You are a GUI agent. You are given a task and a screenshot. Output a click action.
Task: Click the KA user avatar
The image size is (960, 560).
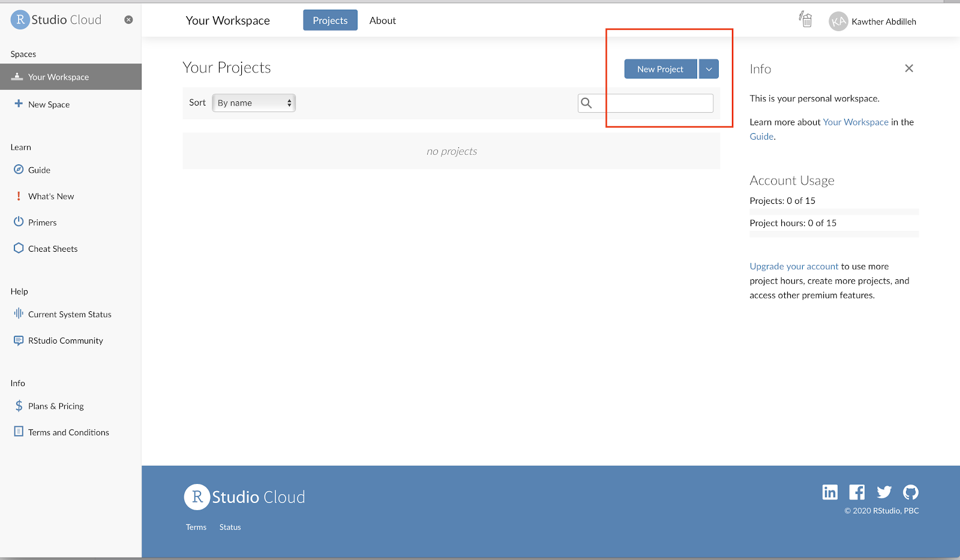(x=838, y=22)
